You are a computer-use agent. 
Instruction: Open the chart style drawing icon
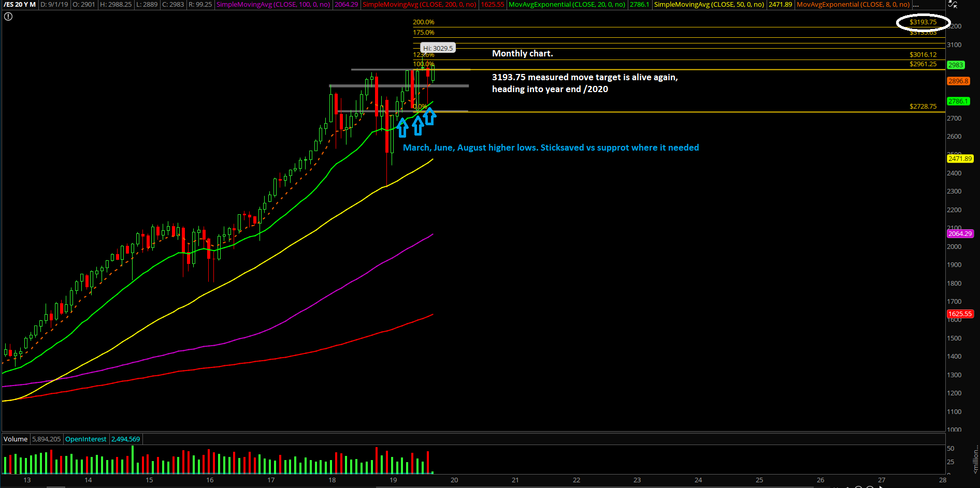(952, 4)
